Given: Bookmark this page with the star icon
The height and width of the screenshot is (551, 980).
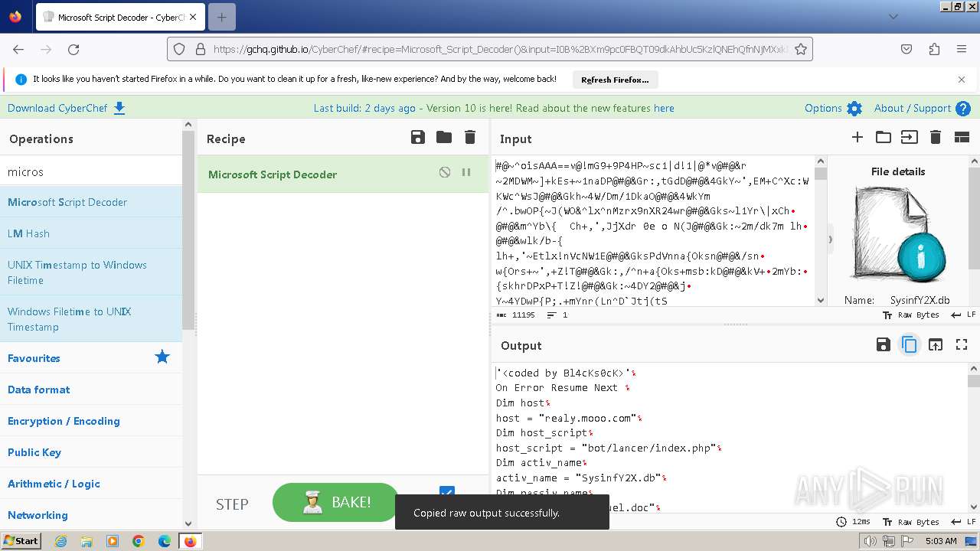Looking at the screenshot, I should [x=801, y=49].
